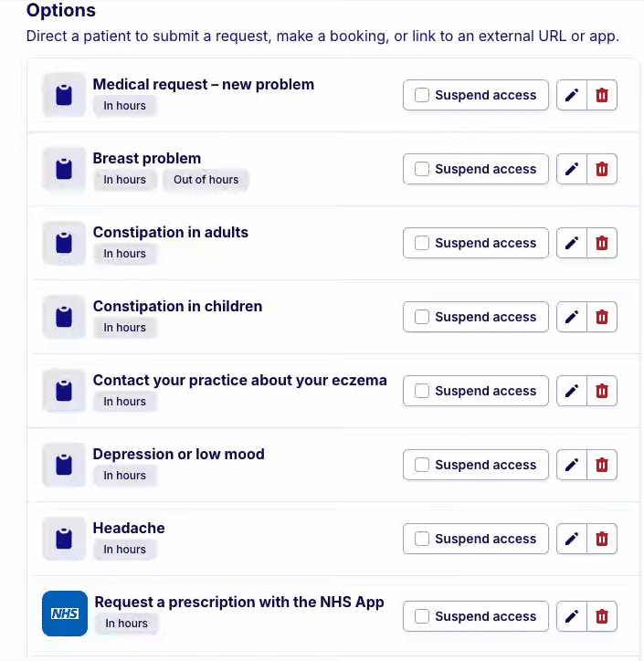Viewport: 644px width, 661px height.
Task: Suspend access for NHS App prescription request
Action: (422, 616)
